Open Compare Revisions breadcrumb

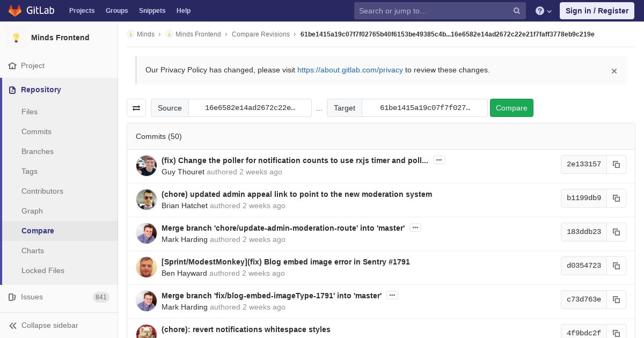(261, 34)
